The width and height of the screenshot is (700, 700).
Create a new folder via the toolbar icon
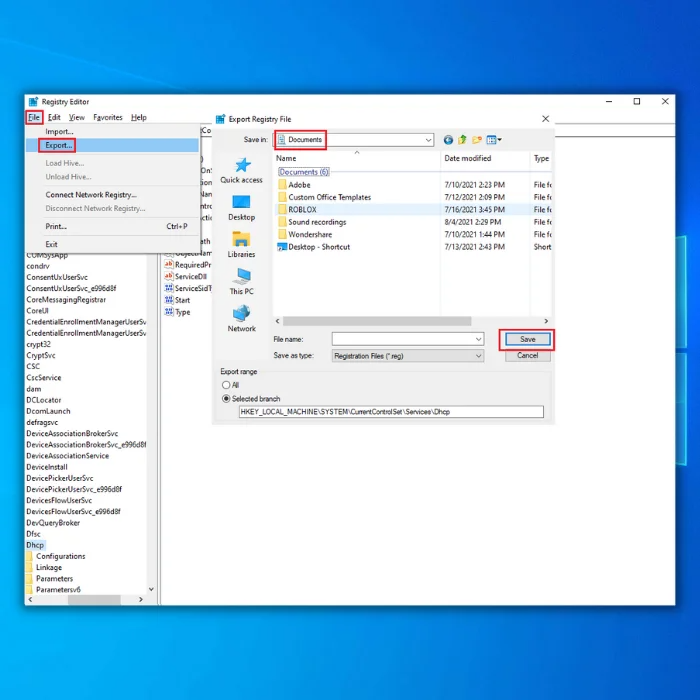tap(478, 140)
